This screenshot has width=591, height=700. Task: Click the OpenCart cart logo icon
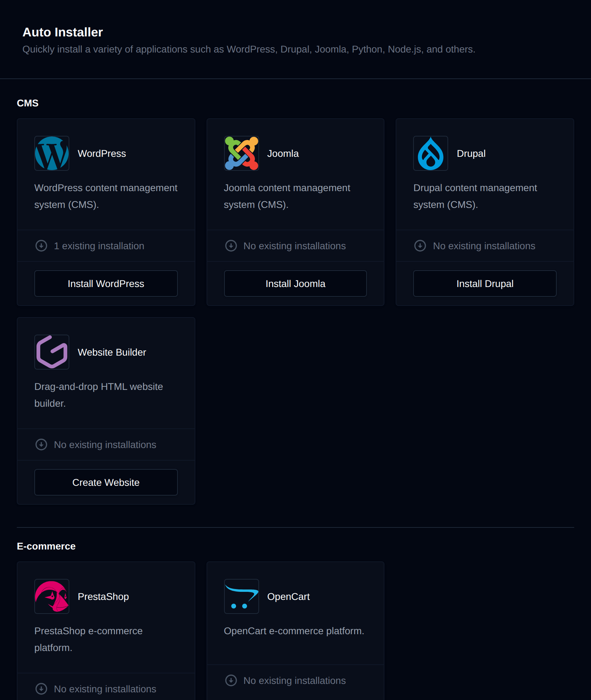tap(242, 596)
